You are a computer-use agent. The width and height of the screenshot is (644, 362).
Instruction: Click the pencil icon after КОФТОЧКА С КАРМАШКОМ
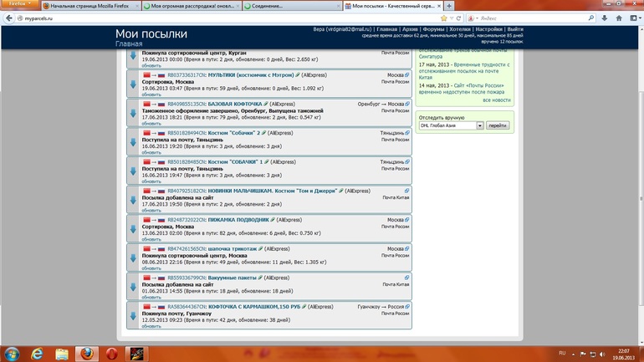pos(304,307)
